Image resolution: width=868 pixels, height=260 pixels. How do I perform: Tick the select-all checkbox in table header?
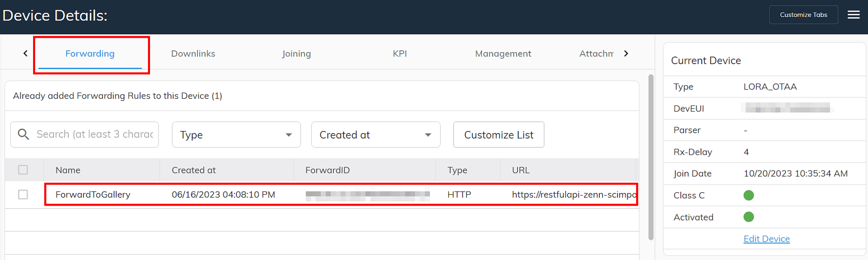23,170
